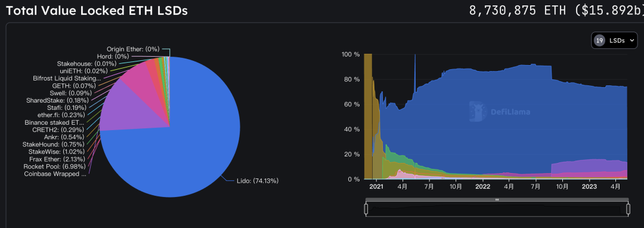
Task: Grab the left range slider handle
Action: [366, 209]
